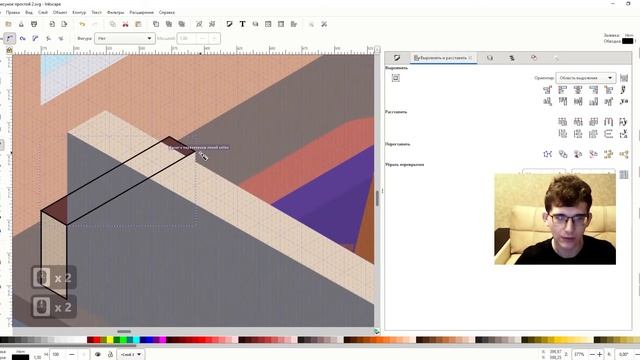Distribute centers equidistantly horizontally

pyautogui.click(x=578, y=121)
